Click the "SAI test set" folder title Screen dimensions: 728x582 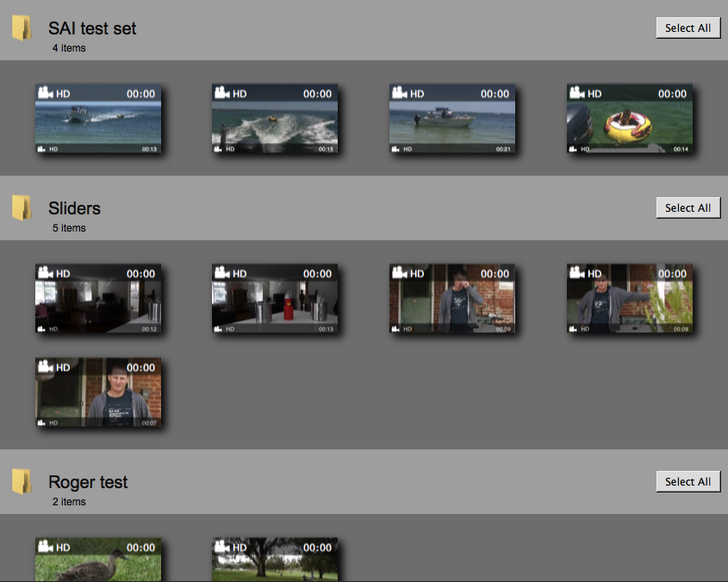tap(92, 28)
